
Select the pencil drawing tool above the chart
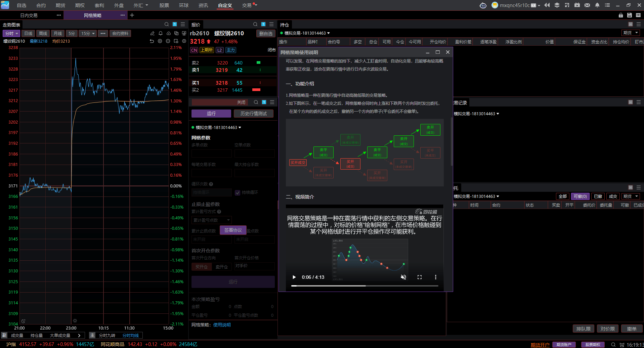[x=152, y=33]
